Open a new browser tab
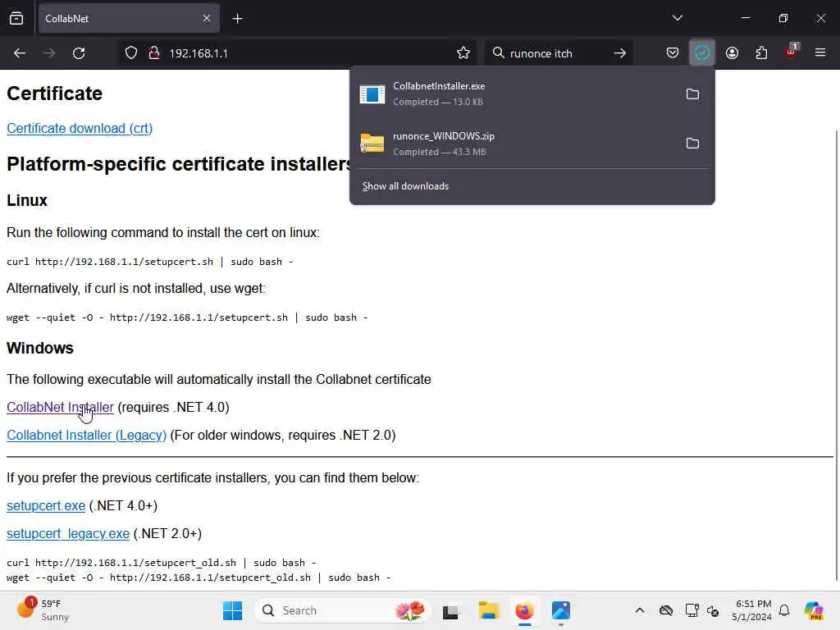This screenshot has width=840, height=630. (237, 19)
